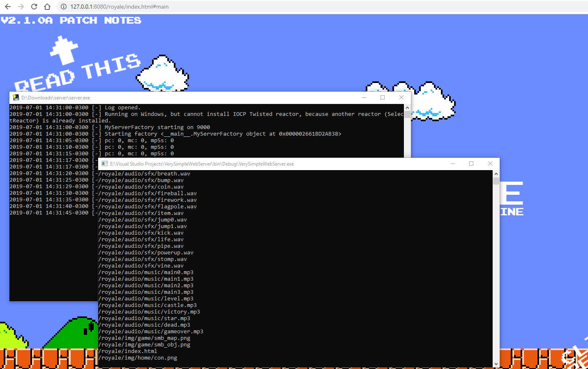Open the V2.1.0A Patch Notes link
This screenshot has height=369, width=588.
71,20
